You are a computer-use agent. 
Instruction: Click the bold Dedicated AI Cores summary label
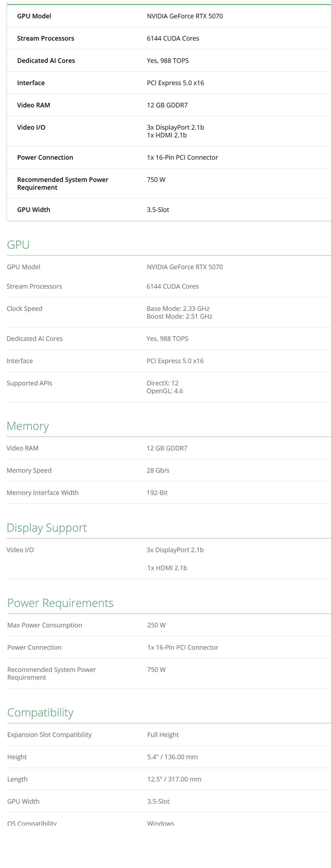point(46,61)
